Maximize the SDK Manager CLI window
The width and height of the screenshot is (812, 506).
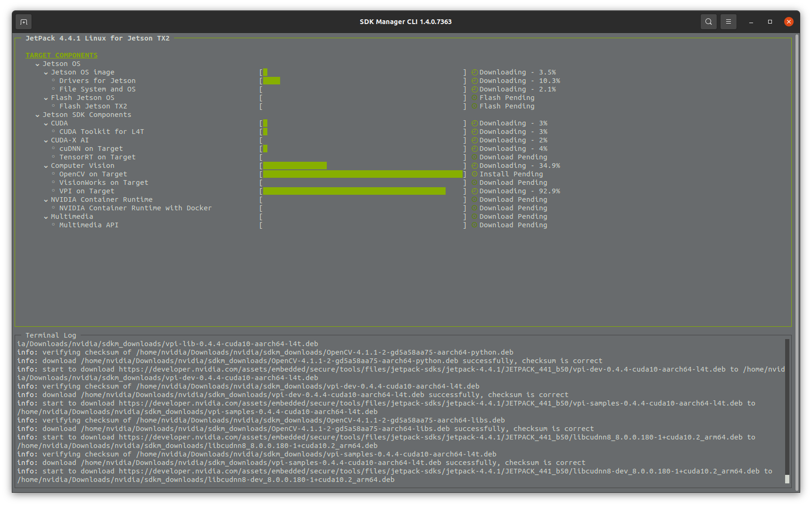coord(770,22)
